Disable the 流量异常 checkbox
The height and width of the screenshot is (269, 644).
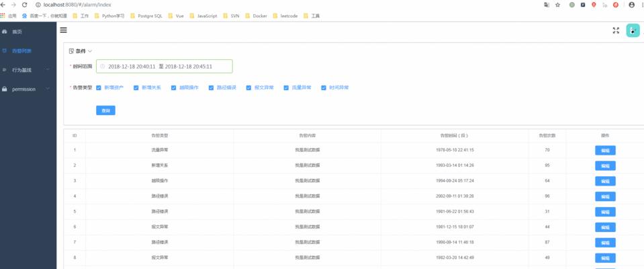click(286, 87)
